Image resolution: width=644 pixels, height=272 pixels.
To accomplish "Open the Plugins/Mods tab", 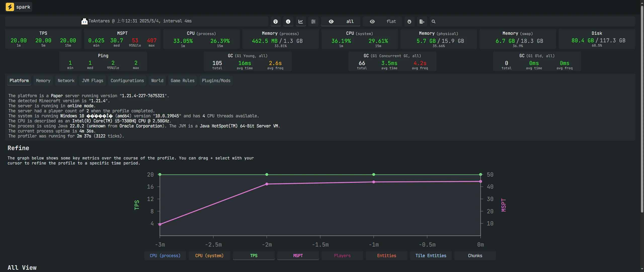I will (216, 81).
